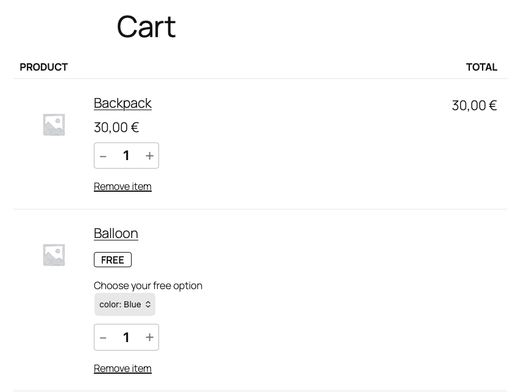Click the Cart page heading
This screenshot has height=392, width=532.
pos(146,27)
